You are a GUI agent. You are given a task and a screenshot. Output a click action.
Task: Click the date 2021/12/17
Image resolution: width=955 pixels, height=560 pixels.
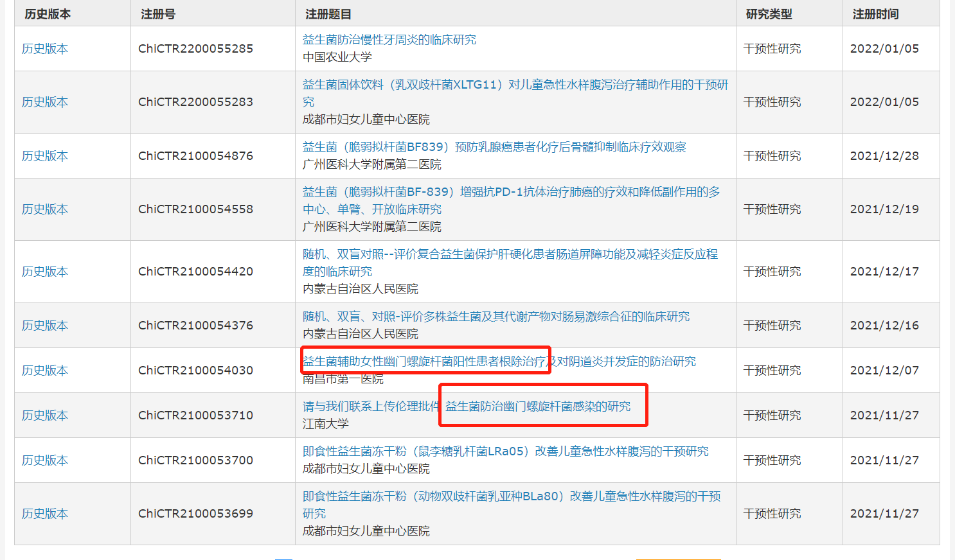click(885, 272)
